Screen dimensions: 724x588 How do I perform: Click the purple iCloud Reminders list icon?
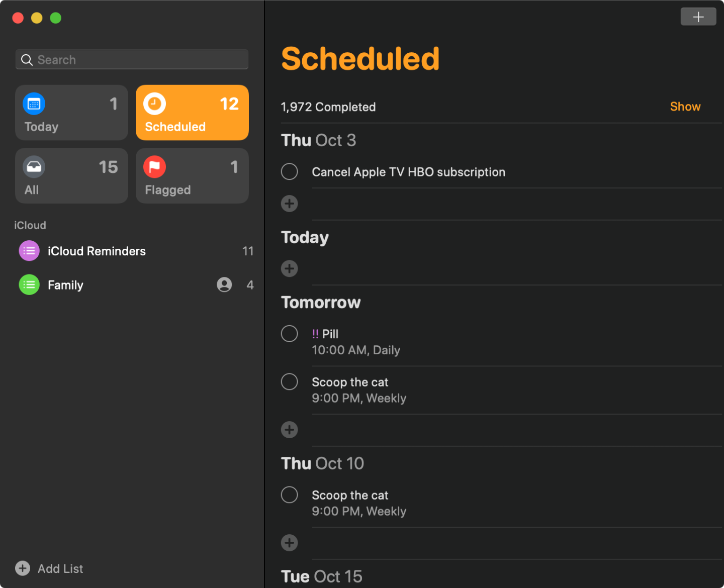tap(29, 251)
